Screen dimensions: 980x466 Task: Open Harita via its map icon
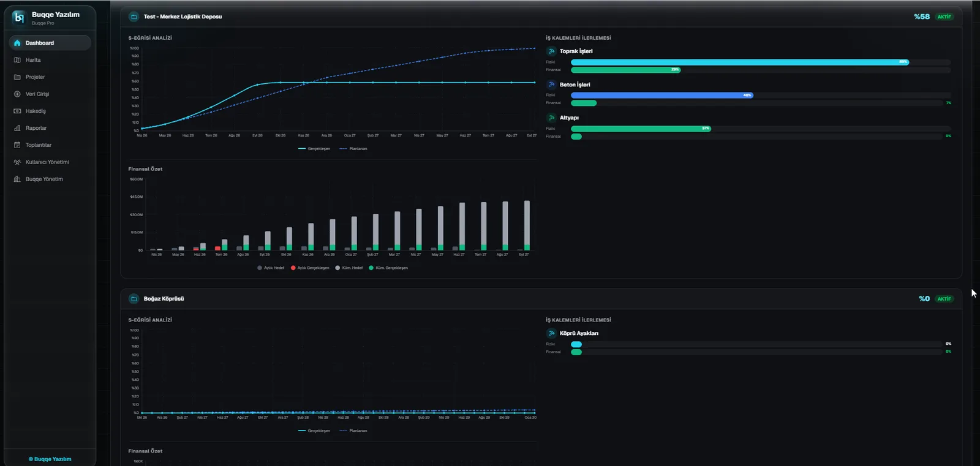coord(17,60)
